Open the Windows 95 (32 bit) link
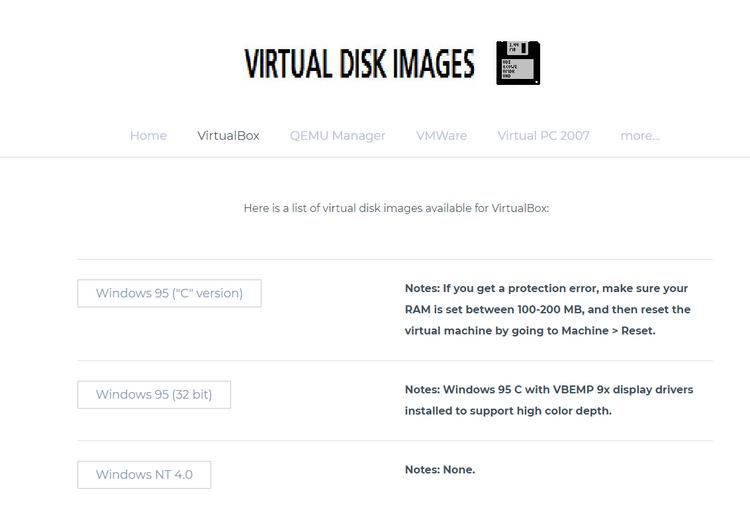Image resolution: width=750 pixels, height=516 pixels. tap(154, 395)
